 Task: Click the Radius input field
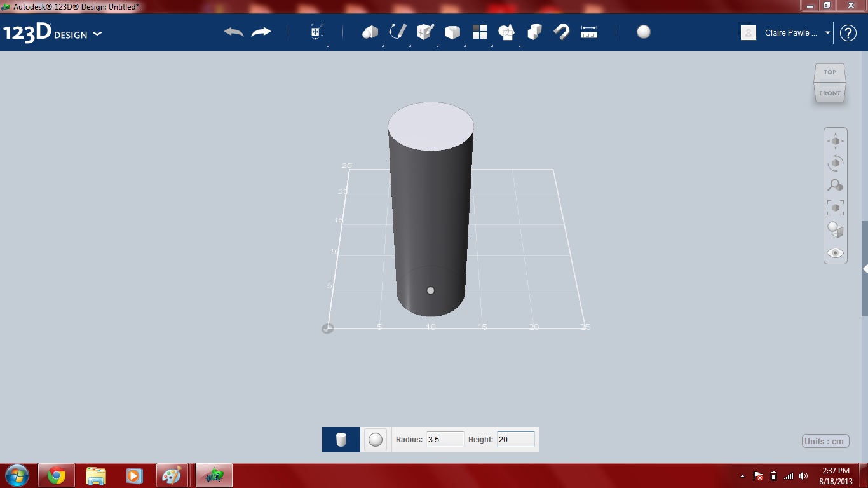[445, 440]
